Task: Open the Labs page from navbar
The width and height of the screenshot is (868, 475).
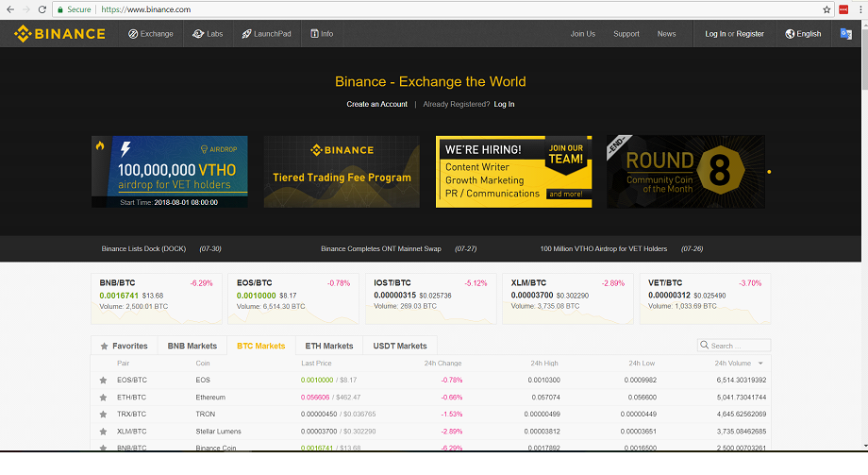Action: (x=208, y=34)
